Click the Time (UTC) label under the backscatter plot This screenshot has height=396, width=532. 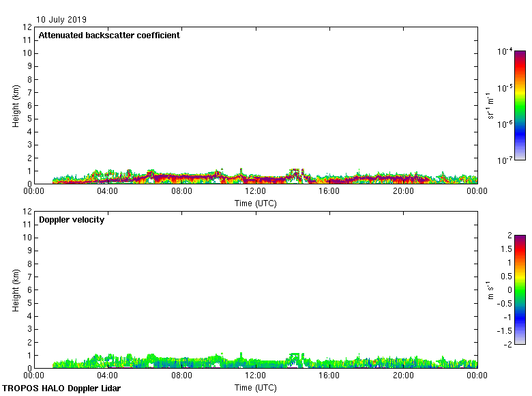(x=256, y=203)
